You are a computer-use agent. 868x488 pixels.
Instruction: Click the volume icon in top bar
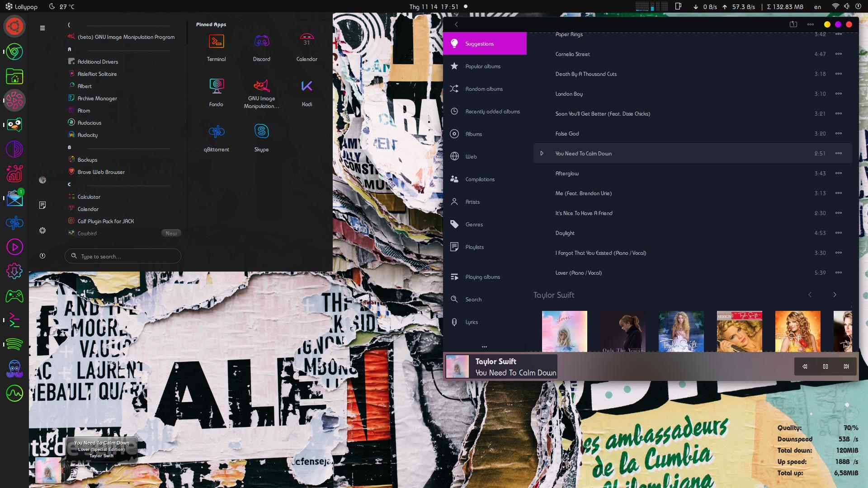[x=846, y=6]
